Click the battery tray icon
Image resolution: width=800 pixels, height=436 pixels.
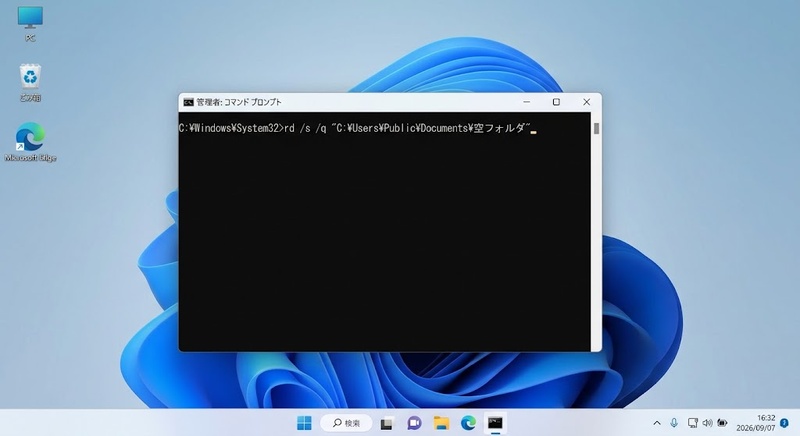(x=722, y=423)
